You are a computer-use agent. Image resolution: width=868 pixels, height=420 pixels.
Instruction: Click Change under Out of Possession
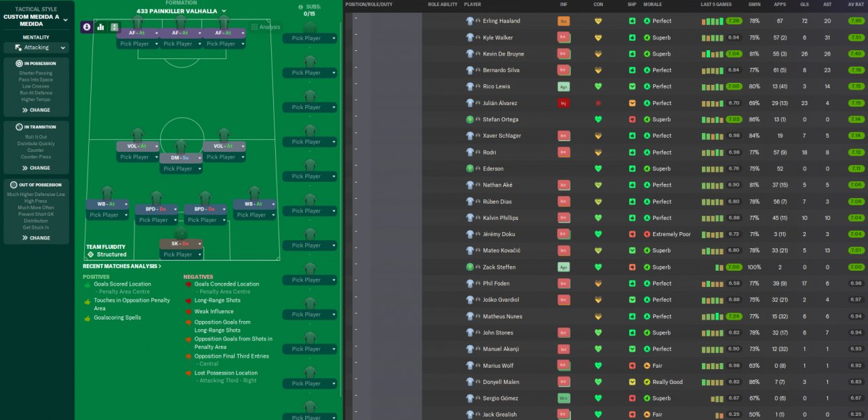point(36,238)
